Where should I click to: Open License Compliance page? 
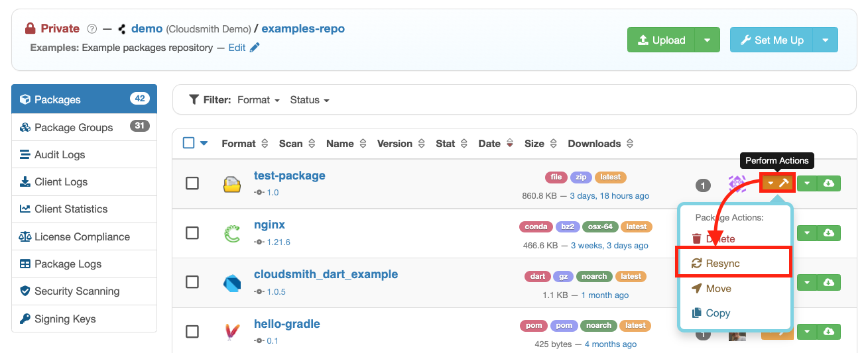coord(84,236)
